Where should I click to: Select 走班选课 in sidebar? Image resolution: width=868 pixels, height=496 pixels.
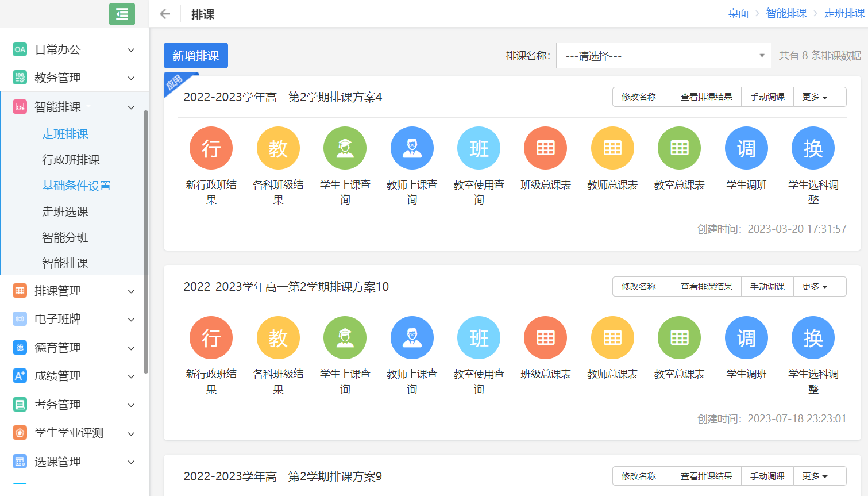pyautogui.click(x=65, y=212)
